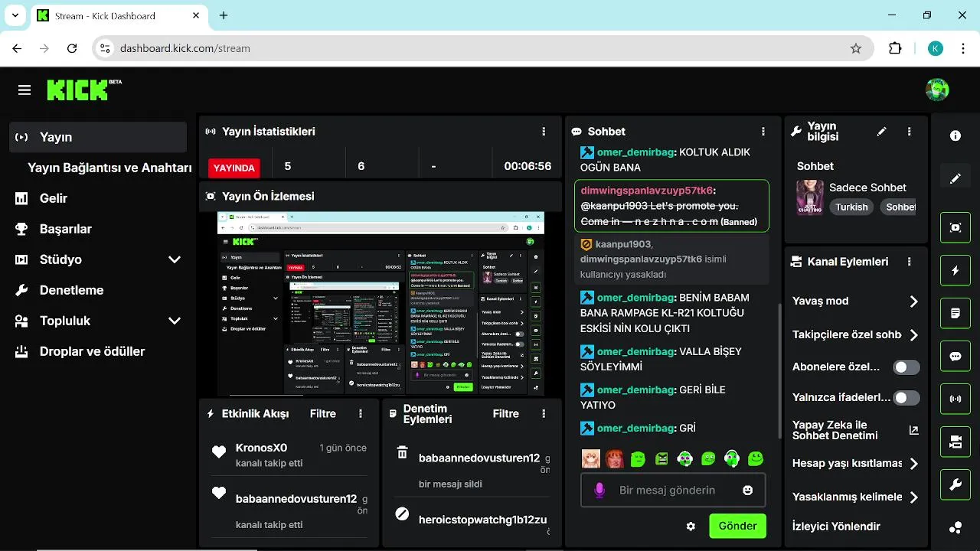980x551 pixels.
Task: Insert the last green smiling blob emote
Action: coord(756,458)
